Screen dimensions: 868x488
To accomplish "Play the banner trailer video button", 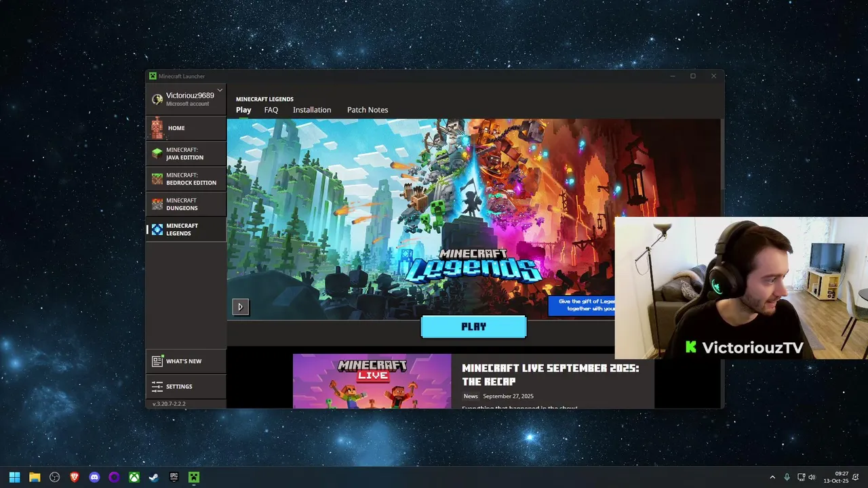I will point(240,307).
